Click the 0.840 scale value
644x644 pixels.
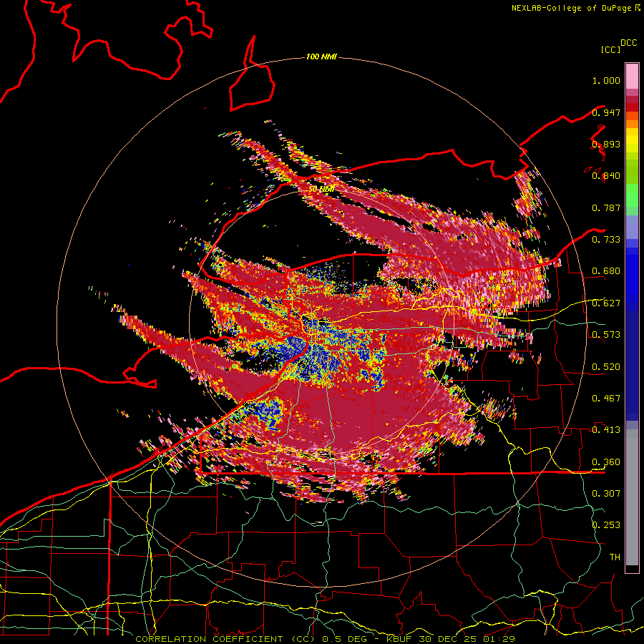coord(606,176)
